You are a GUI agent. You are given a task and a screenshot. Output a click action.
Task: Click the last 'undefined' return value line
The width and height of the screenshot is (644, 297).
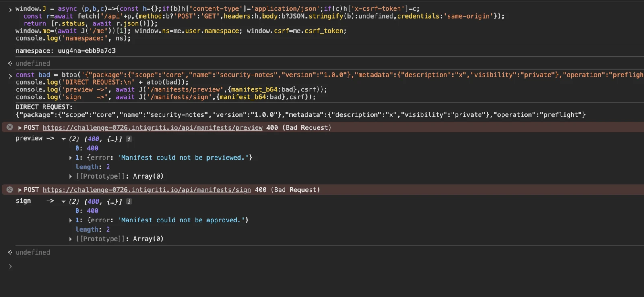pos(33,252)
